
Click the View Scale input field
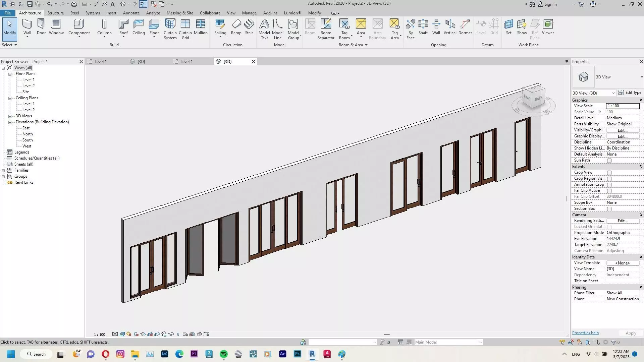(x=622, y=106)
